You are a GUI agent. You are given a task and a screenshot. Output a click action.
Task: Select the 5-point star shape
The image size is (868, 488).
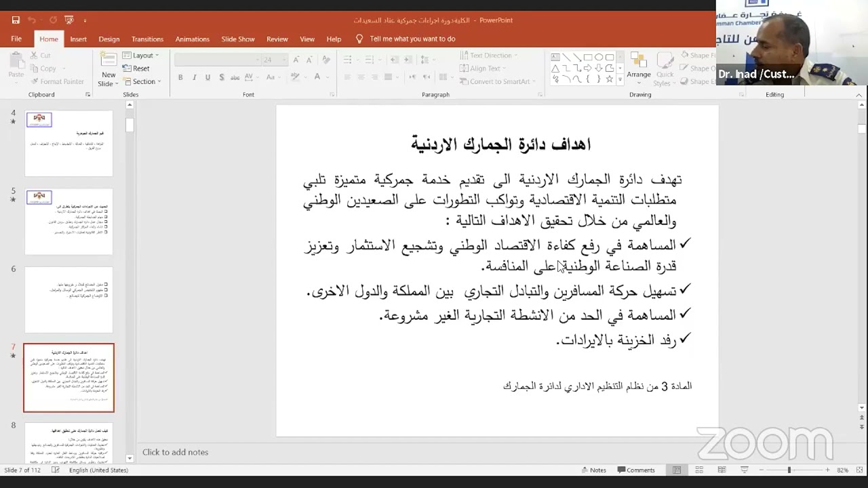click(x=610, y=79)
